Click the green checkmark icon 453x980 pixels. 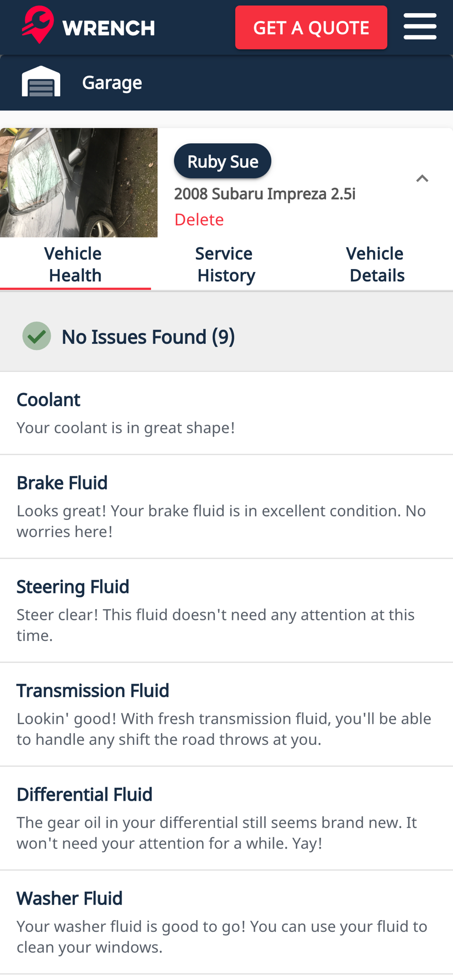(x=37, y=336)
